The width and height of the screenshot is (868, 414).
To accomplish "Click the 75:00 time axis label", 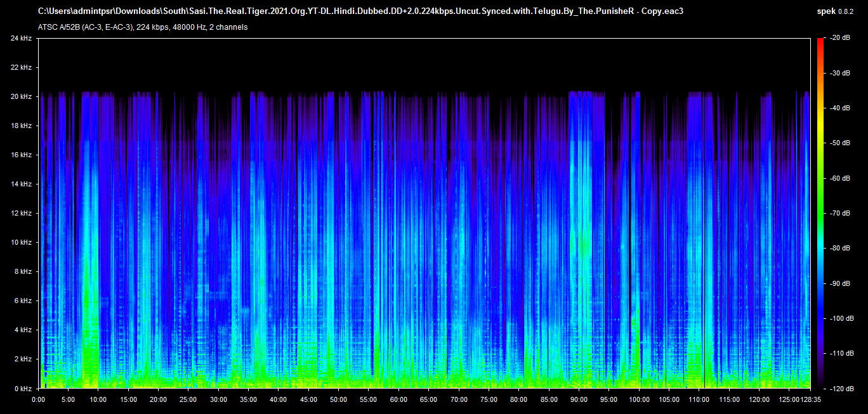I will 489,400.
